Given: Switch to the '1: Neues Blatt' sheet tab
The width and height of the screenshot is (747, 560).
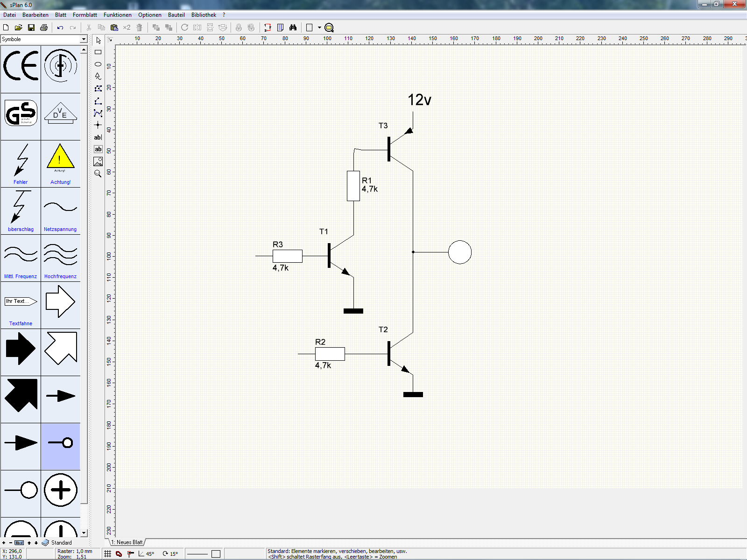Looking at the screenshot, I should [127, 542].
